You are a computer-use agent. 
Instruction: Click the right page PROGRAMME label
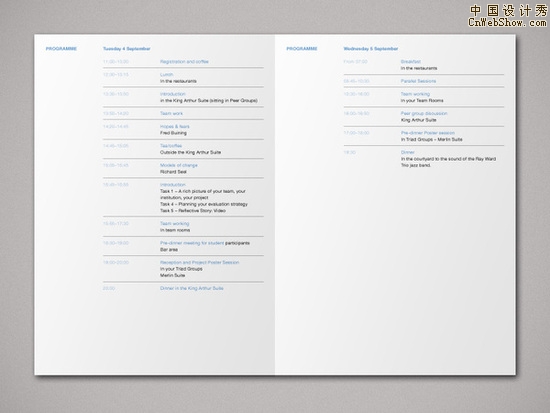tap(302, 49)
